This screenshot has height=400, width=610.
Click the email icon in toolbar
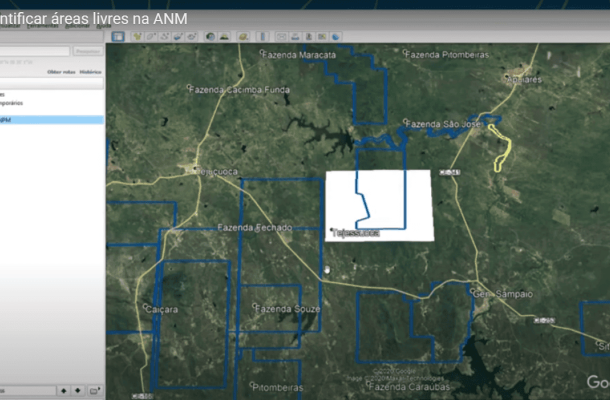click(278, 37)
